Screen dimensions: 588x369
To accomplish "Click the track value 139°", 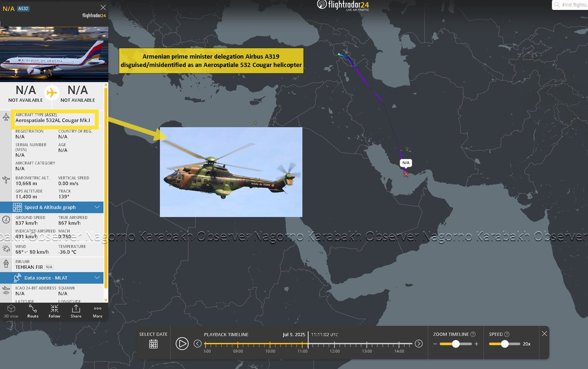I will click(x=64, y=197).
